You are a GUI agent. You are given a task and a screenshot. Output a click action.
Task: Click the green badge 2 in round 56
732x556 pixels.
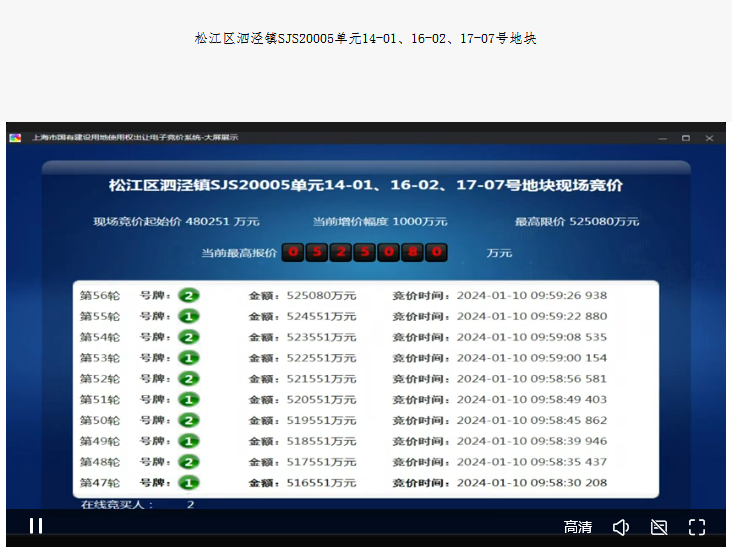pyautogui.click(x=189, y=295)
